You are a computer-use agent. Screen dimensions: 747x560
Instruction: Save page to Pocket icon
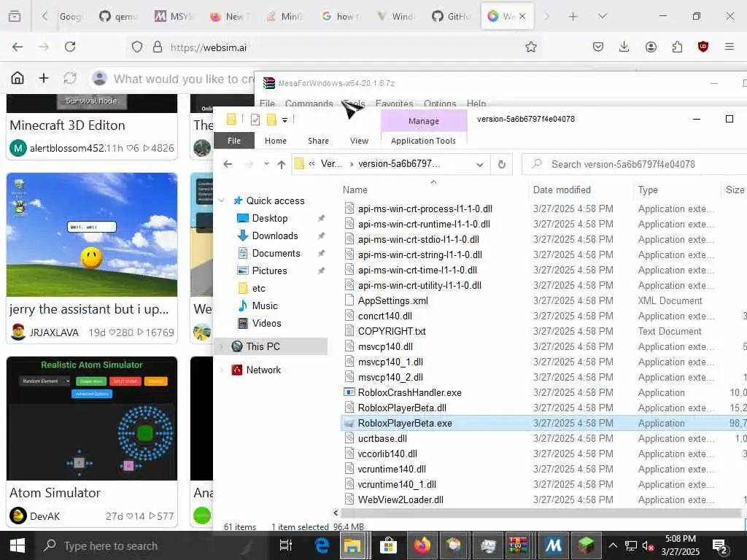[598, 47]
